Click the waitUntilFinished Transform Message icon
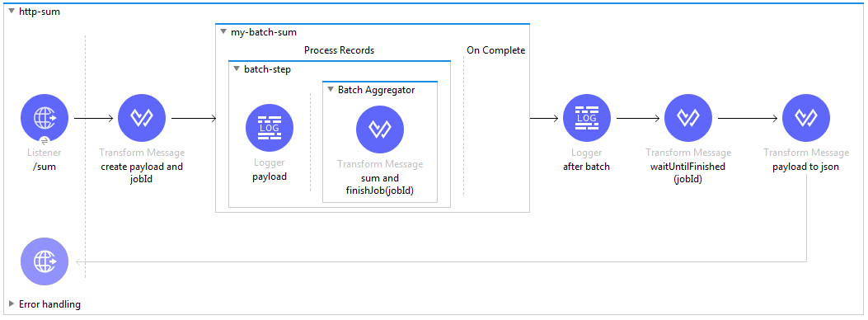This screenshot has width=868, height=320. pos(688,118)
